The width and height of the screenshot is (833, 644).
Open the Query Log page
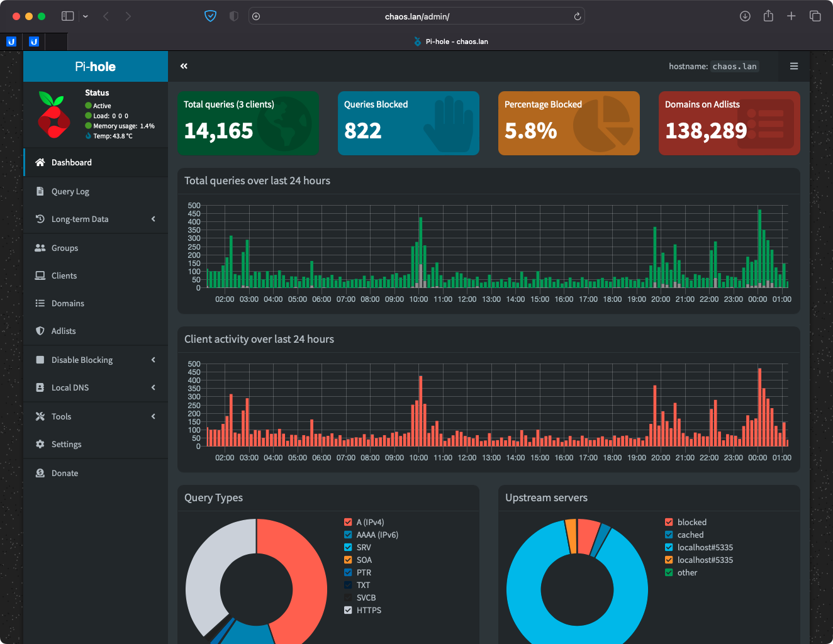coord(70,191)
